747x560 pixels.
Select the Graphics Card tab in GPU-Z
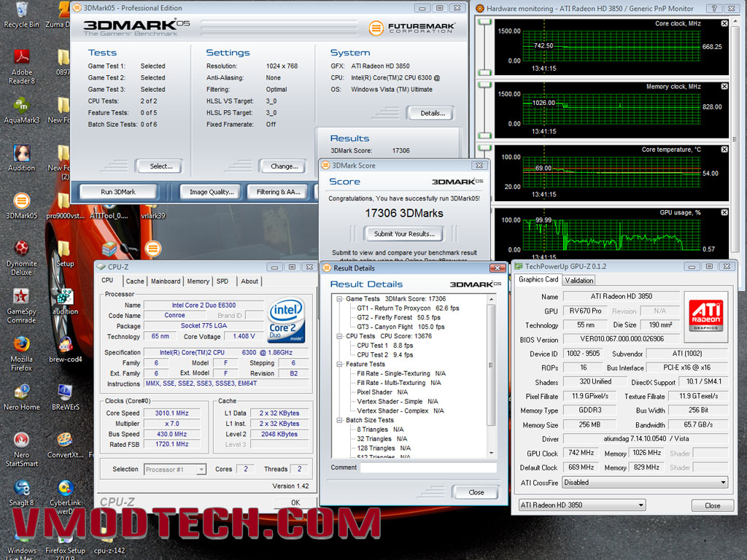[x=538, y=279]
